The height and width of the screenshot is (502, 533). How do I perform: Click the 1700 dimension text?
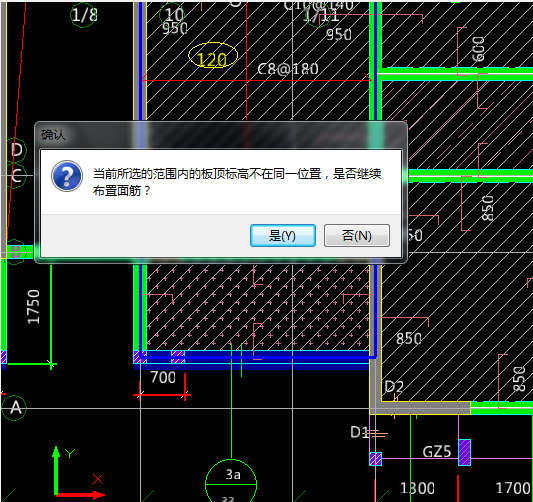513,488
